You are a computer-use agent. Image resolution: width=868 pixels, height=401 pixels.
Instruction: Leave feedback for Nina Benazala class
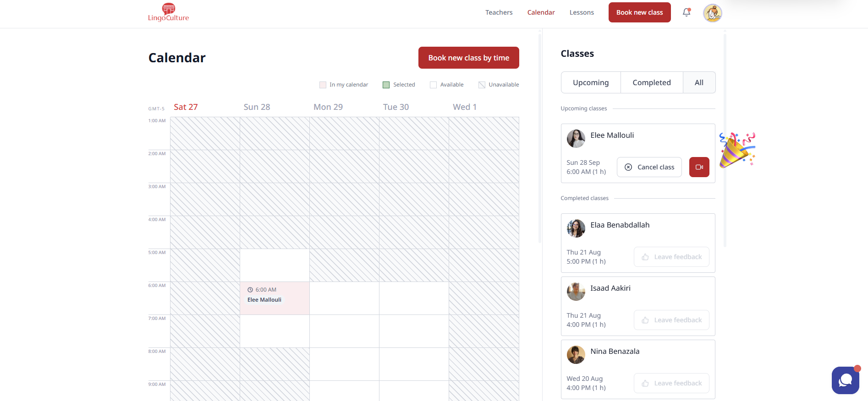click(x=671, y=383)
